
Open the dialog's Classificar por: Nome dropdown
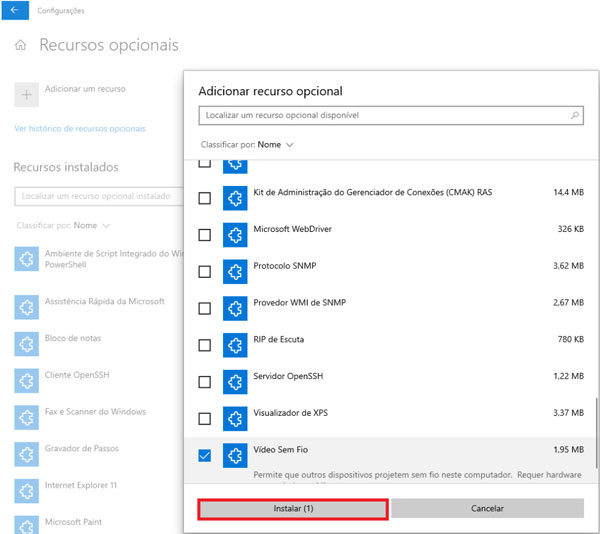247,145
